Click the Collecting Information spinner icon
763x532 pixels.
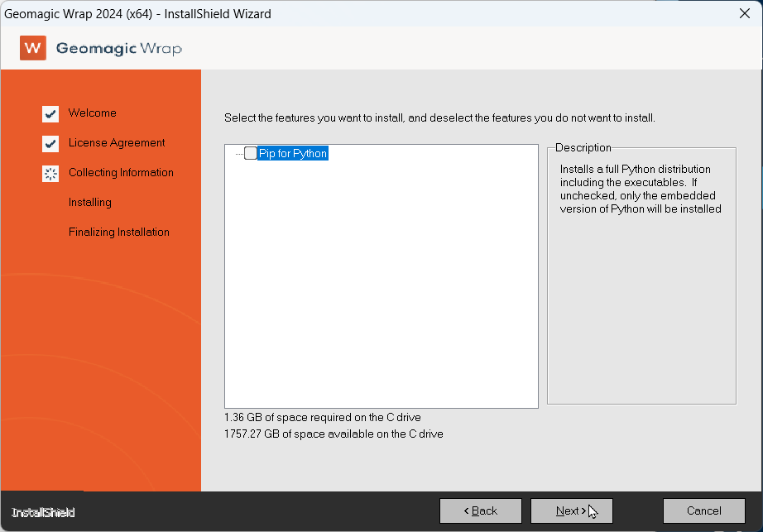50,174
